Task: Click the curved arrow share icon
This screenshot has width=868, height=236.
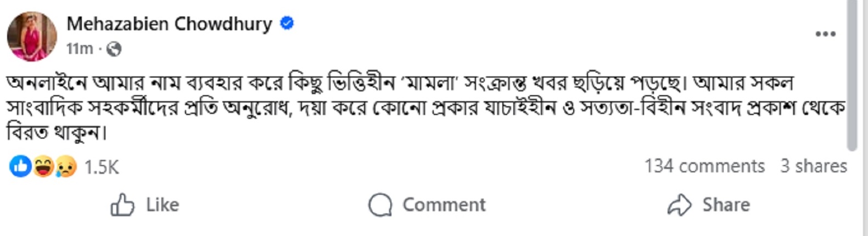Action: pyautogui.click(x=680, y=205)
